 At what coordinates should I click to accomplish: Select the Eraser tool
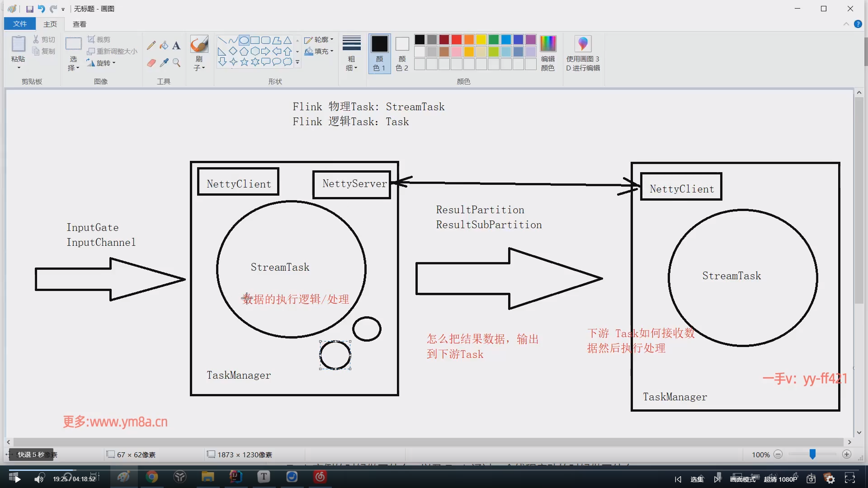point(151,63)
